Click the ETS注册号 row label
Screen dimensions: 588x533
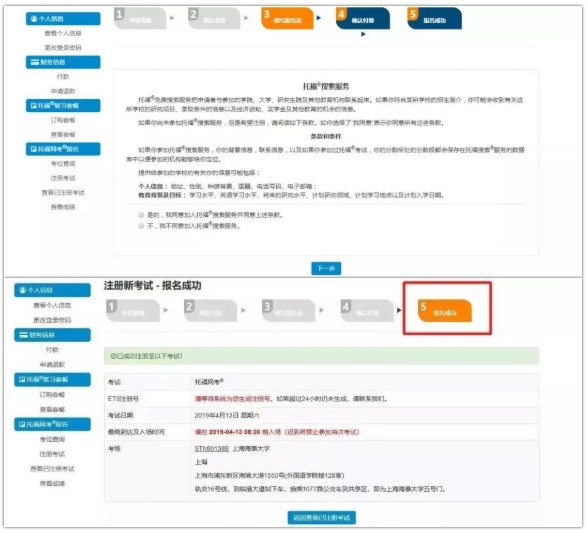click(123, 398)
